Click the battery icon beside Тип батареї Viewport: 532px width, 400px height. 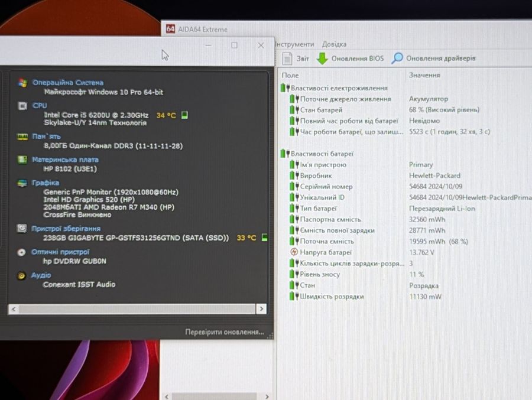tap(294, 209)
